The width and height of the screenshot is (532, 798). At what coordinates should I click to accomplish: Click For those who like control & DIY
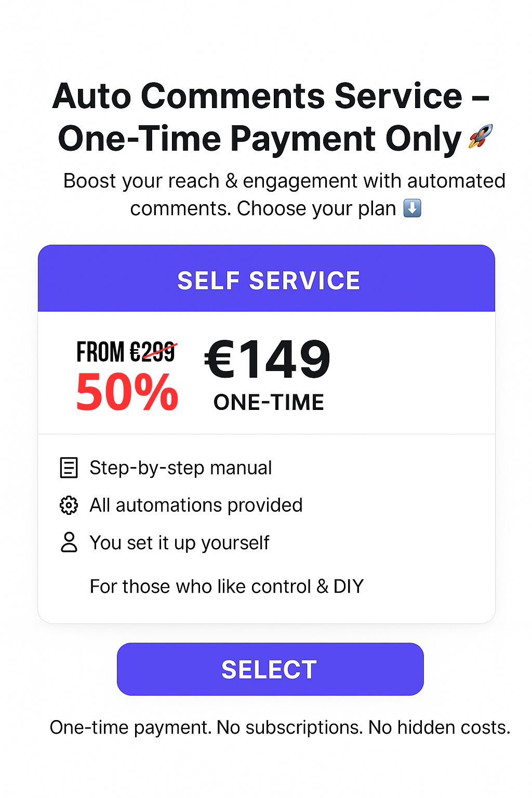click(227, 586)
